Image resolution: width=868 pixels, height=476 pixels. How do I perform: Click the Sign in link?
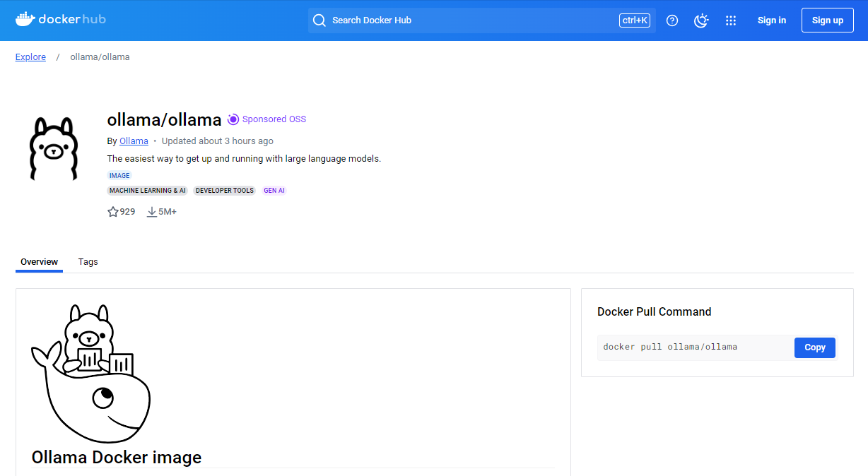(x=771, y=20)
